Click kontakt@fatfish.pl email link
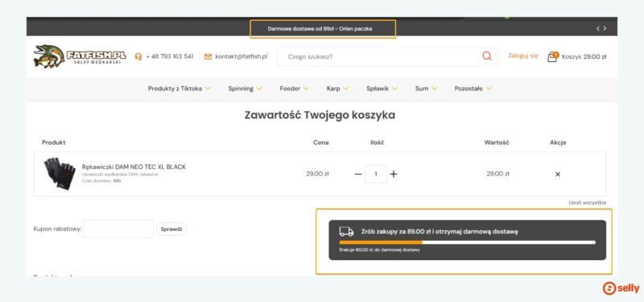Image resolution: width=644 pixels, height=302 pixels. click(242, 56)
